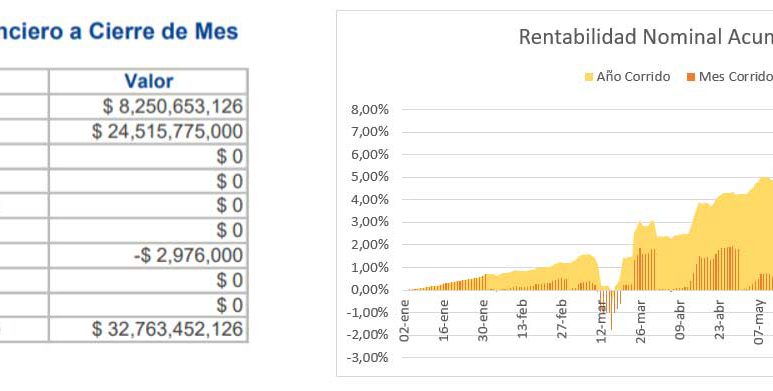This screenshot has width=773, height=391.
Task: Click the 26-mar date axis label
Action: [x=641, y=320]
